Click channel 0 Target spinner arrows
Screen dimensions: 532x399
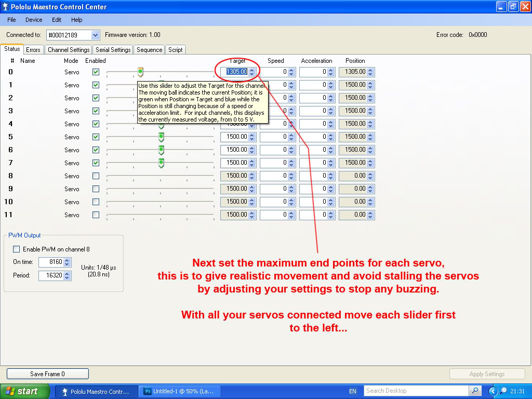[252, 72]
